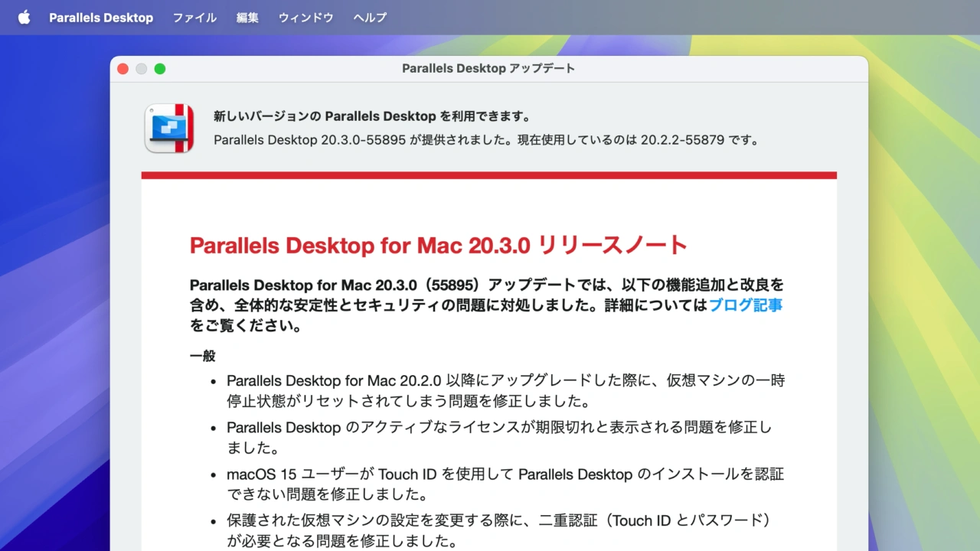
Task: Close the Parallels Desktop アップデート window
Action: 122,69
